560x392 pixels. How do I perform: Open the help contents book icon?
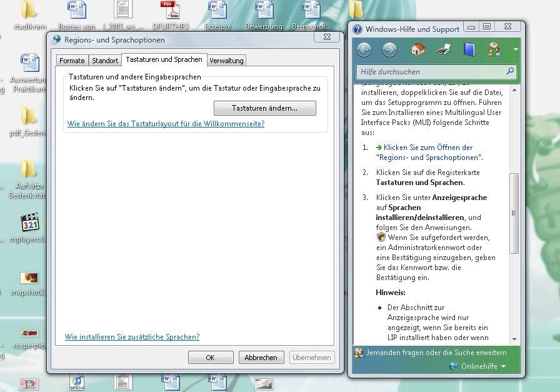469,49
